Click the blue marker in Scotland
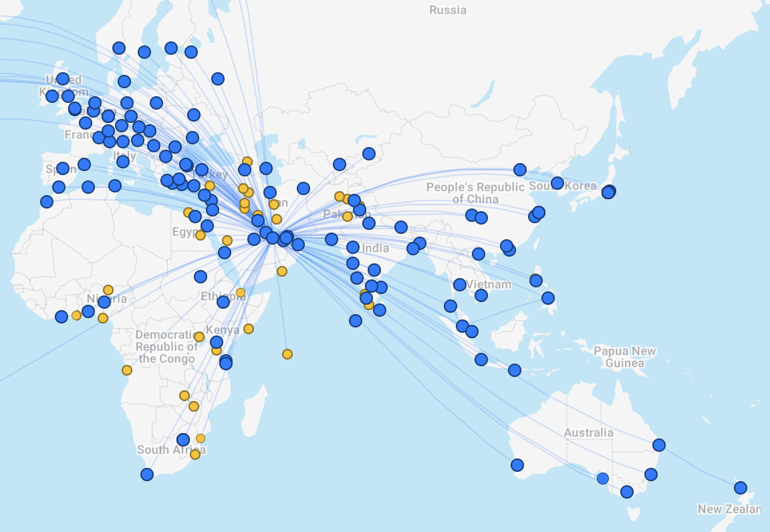 [63, 79]
